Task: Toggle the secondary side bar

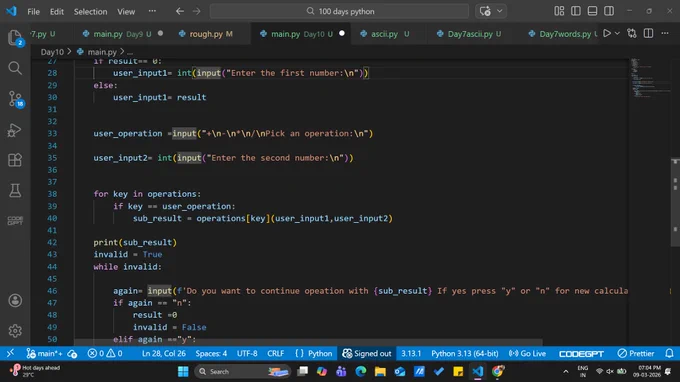Action: [x=609, y=11]
